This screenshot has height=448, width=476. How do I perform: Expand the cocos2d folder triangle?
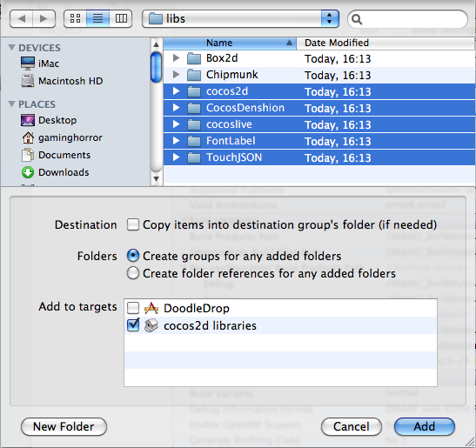point(176,91)
